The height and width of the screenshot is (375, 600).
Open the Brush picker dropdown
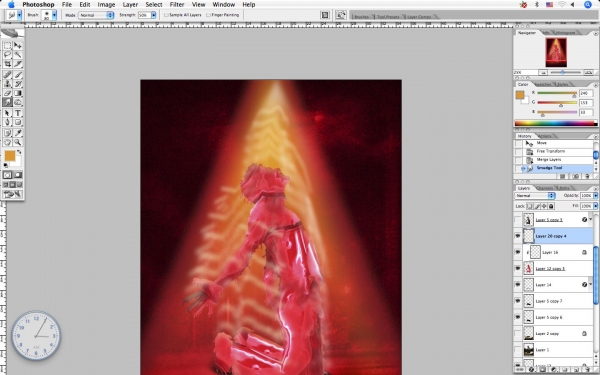coord(54,15)
